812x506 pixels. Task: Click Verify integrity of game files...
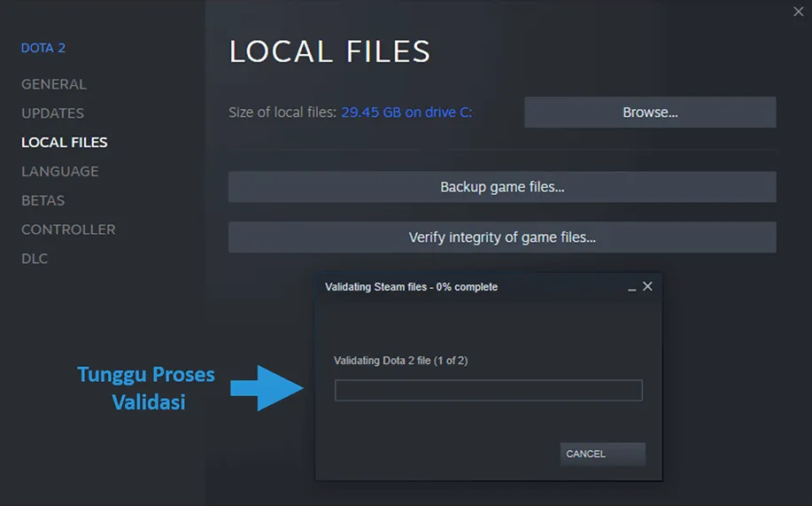pyautogui.click(x=502, y=237)
